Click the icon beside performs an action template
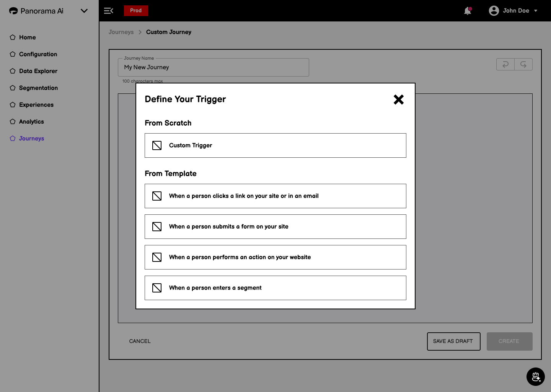 tap(157, 257)
